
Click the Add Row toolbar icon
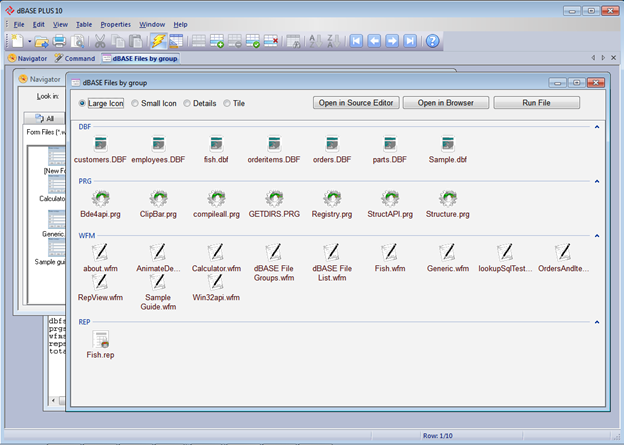217,41
